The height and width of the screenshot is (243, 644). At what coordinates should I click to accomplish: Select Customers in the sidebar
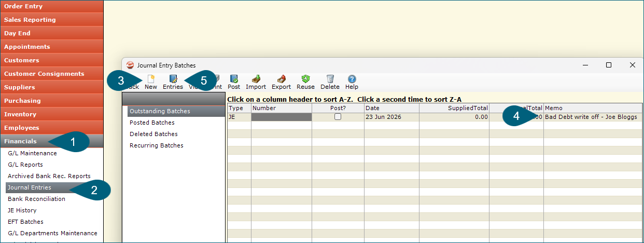[x=52, y=60]
